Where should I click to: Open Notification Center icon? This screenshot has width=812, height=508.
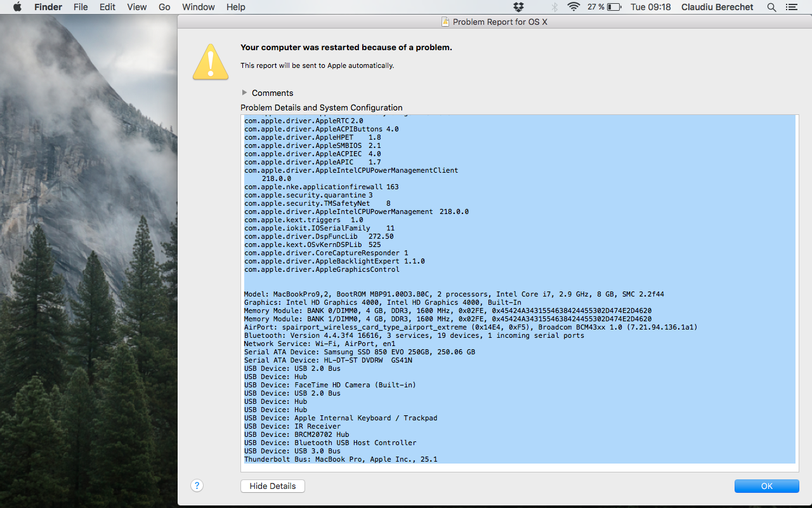pos(791,7)
